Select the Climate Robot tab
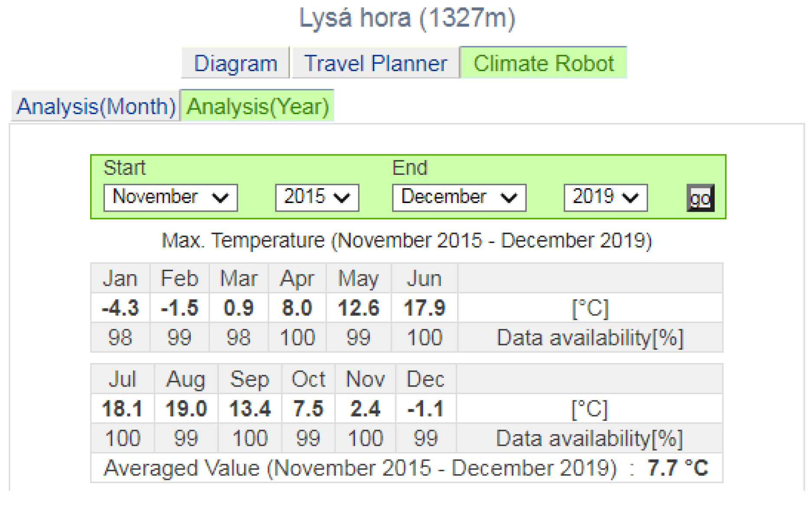 pyautogui.click(x=543, y=63)
